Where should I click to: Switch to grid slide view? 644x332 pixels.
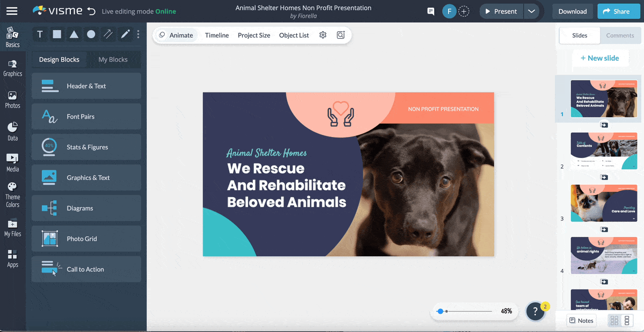coord(613,320)
